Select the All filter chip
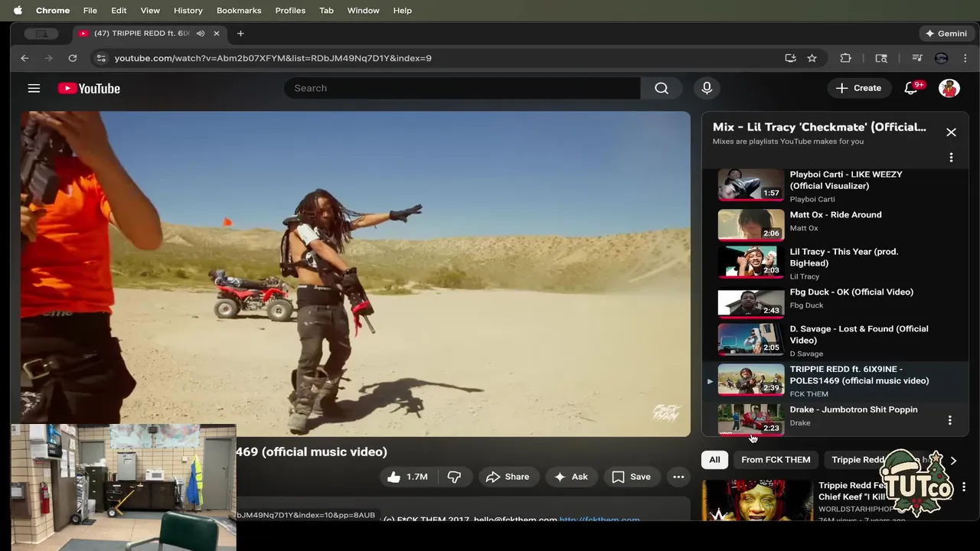The image size is (980, 551). click(x=714, y=460)
